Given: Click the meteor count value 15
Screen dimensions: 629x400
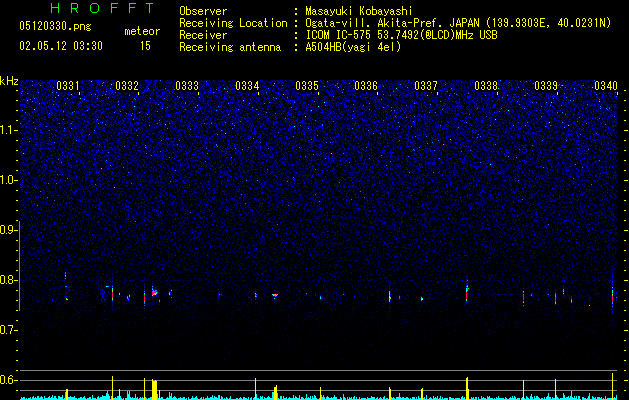Looking at the screenshot, I should pyautogui.click(x=145, y=46).
